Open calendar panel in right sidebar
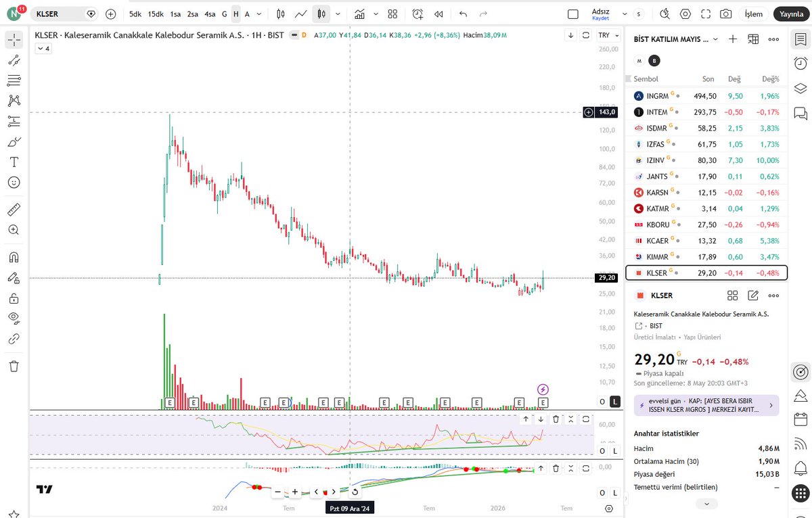This screenshot has width=812, height=518. [800, 419]
